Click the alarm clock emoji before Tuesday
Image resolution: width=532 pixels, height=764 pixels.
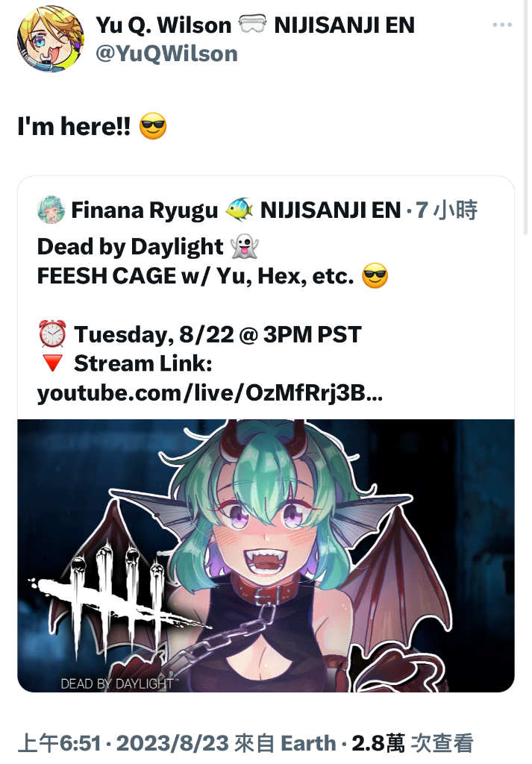point(52,334)
